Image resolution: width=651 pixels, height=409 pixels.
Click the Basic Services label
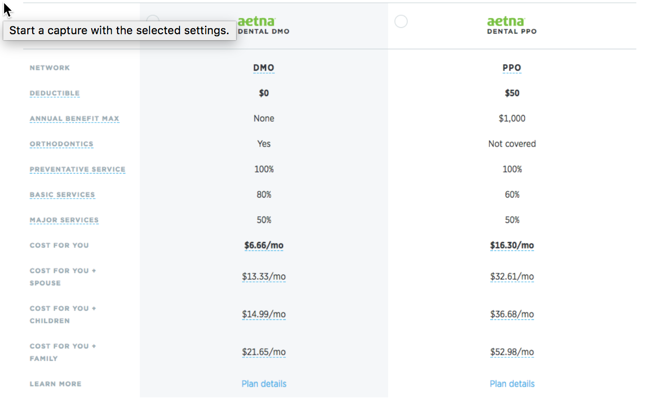(x=62, y=194)
